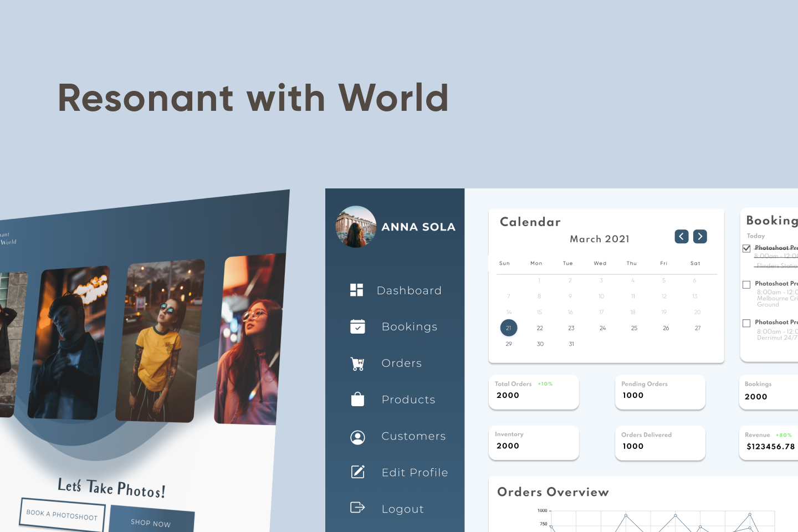The image size is (798, 532).
Task: Go to previous month in calendar
Action: [682, 237]
